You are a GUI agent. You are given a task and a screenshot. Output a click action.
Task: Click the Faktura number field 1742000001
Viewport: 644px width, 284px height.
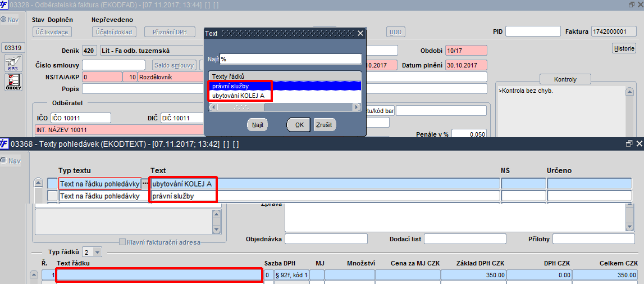point(613,31)
